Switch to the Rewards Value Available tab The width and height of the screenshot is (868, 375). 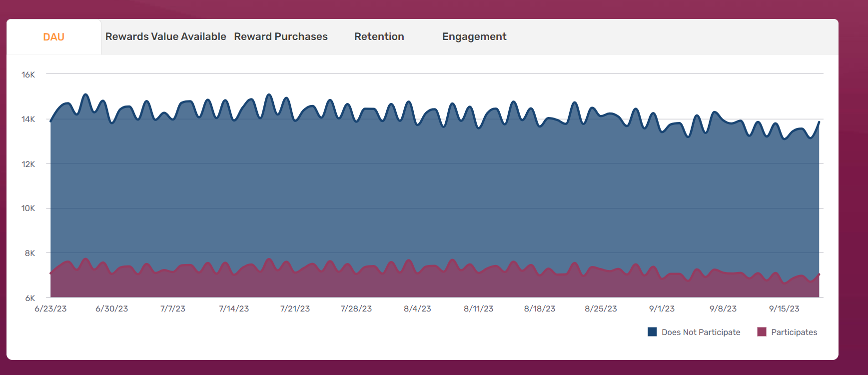coord(165,36)
